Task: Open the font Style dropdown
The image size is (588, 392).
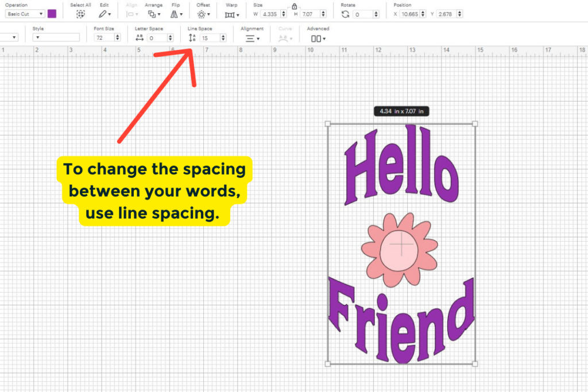Action: [x=56, y=38]
